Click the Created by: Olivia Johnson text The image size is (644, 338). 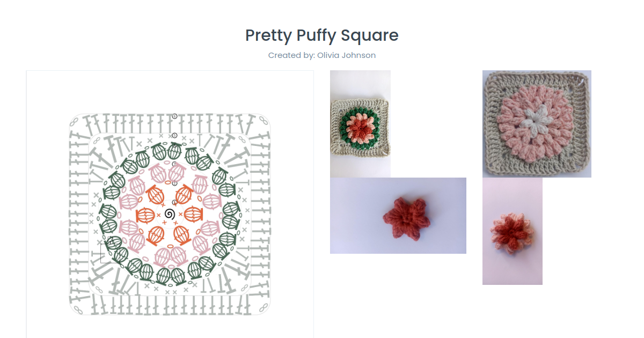(x=322, y=55)
